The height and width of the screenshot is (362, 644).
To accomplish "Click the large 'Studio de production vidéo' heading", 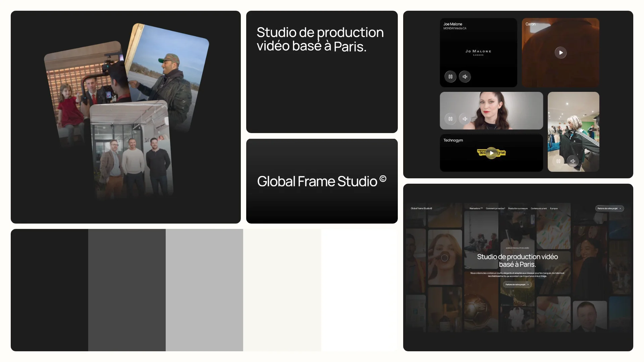I will pos(320,39).
